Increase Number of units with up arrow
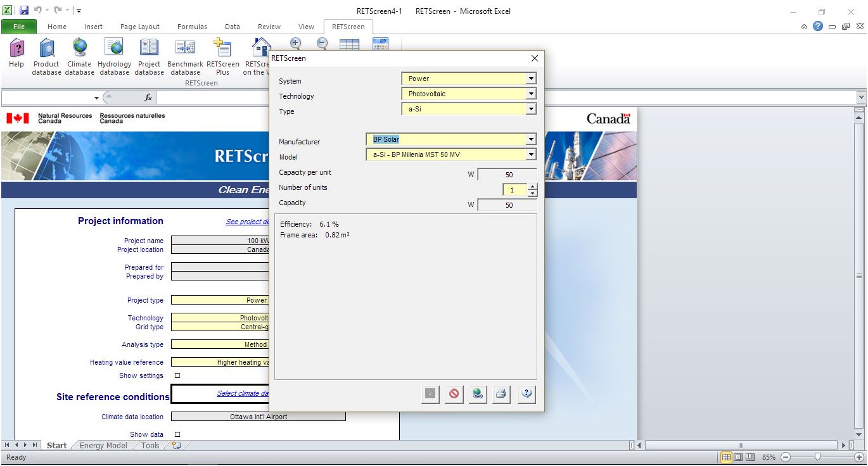 tap(532, 187)
